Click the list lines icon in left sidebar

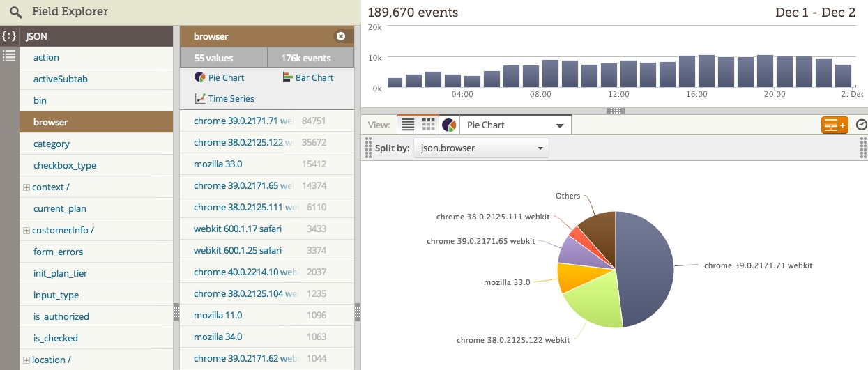(9, 56)
